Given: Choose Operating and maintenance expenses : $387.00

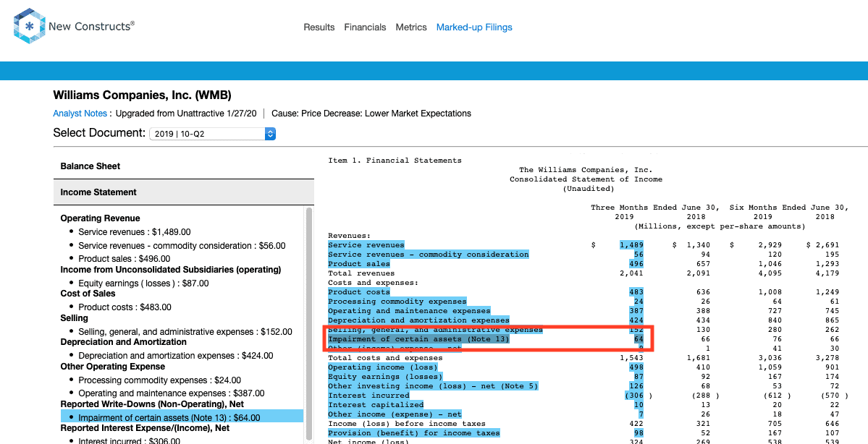Looking at the screenshot, I should pos(172,393).
